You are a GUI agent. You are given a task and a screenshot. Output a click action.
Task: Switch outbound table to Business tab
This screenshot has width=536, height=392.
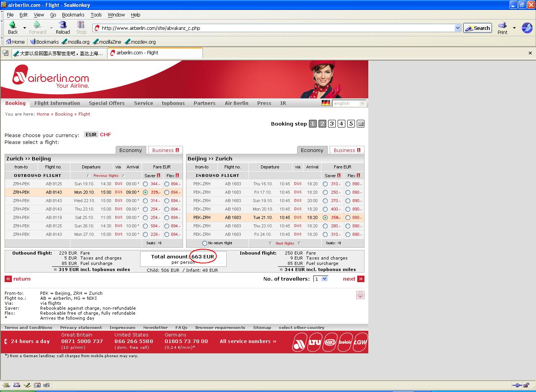(x=165, y=150)
